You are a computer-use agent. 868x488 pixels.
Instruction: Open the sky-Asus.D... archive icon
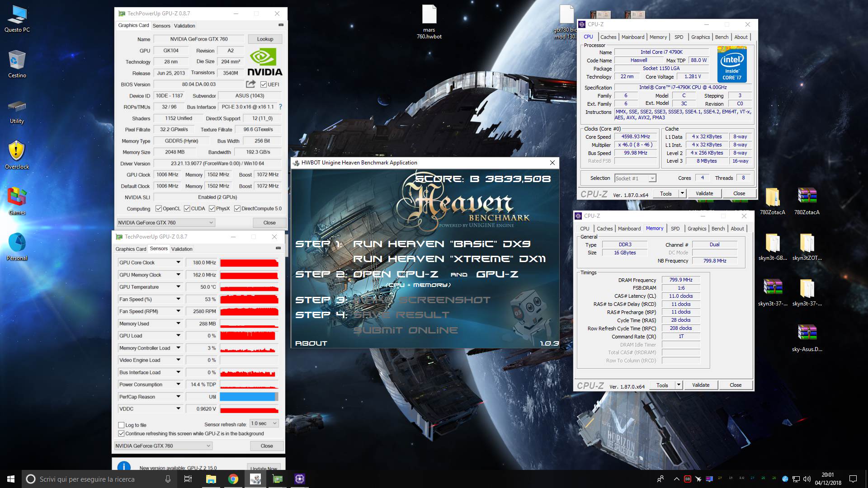coord(807,338)
